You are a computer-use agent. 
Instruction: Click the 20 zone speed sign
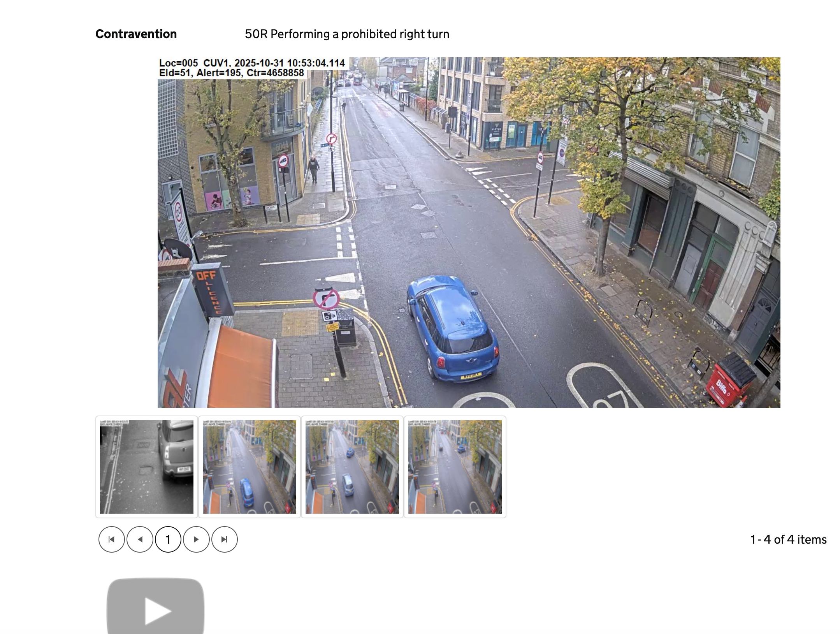[x=179, y=214]
